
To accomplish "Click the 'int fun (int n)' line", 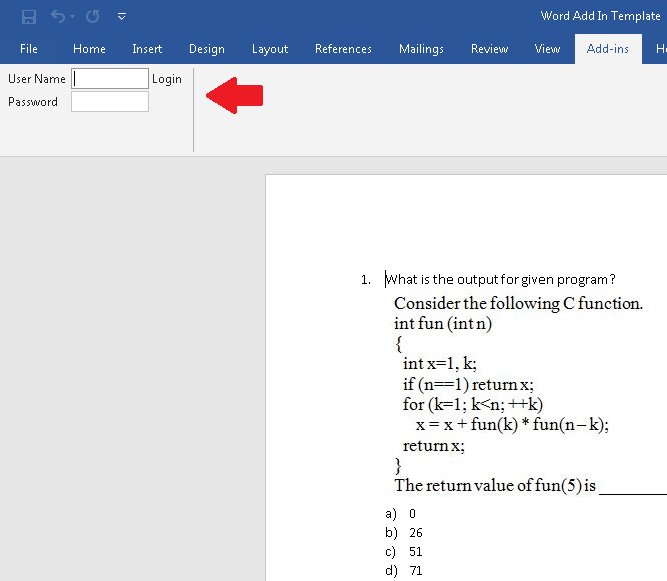I will (443, 324).
